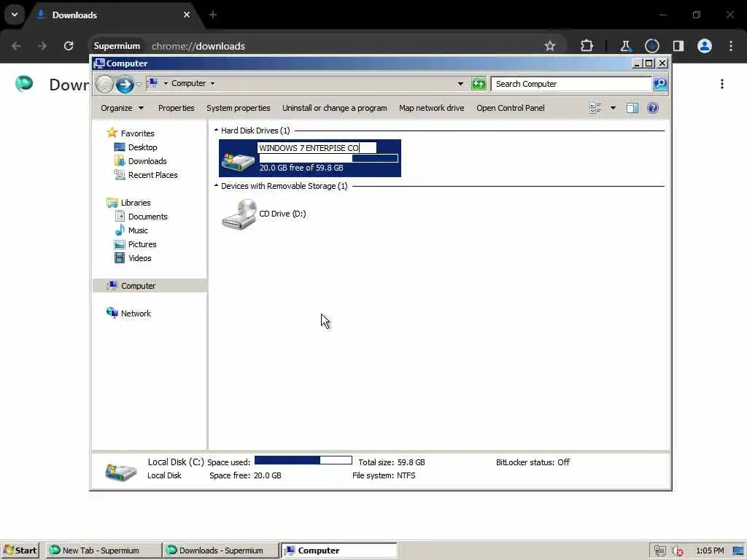The image size is (747, 560).
Task: Open the browser profile avatar
Action: click(705, 46)
